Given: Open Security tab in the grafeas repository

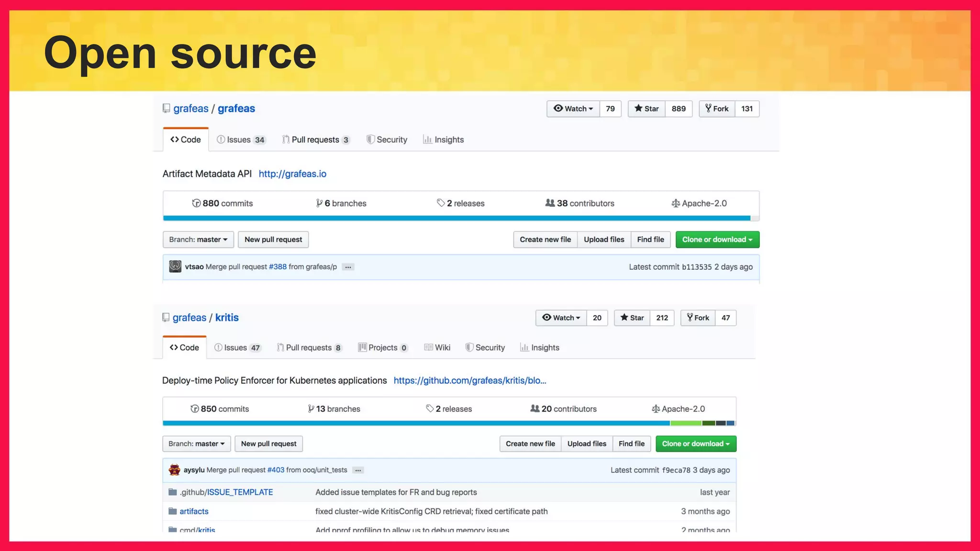Looking at the screenshot, I should (x=387, y=140).
